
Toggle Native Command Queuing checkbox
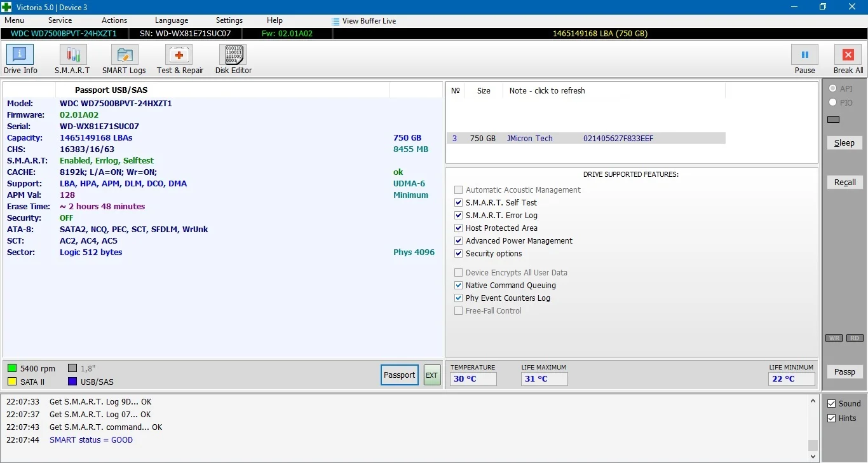(x=459, y=286)
